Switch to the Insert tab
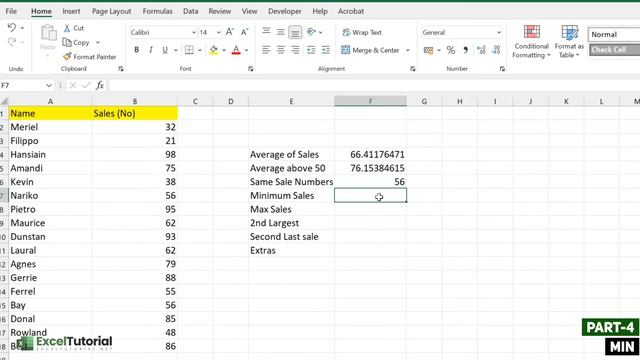Viewport: 640px width, 360px height. point(71,11)
